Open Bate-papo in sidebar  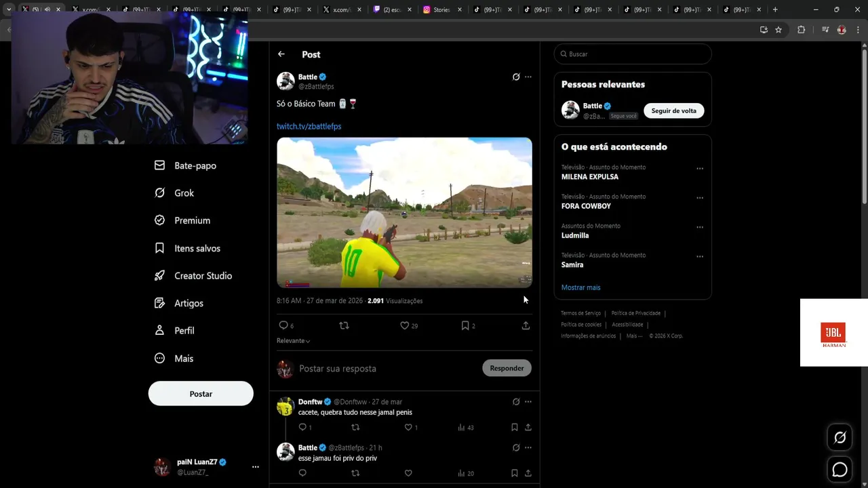point(186,165)
